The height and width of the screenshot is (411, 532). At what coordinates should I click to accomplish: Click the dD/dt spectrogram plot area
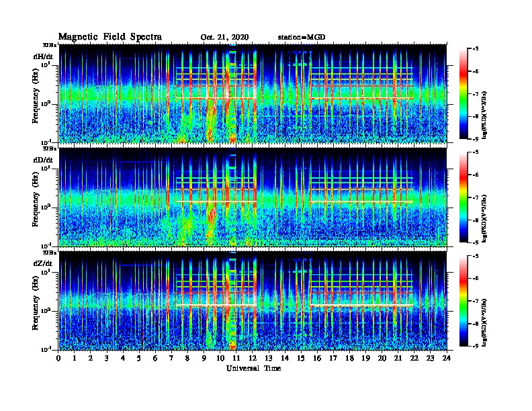(253, 197)
